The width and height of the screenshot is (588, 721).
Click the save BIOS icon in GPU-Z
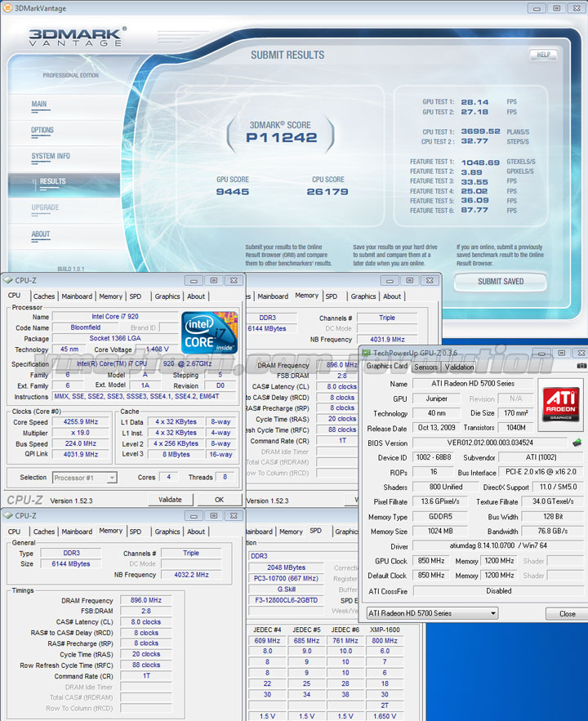tap(577, 443)
